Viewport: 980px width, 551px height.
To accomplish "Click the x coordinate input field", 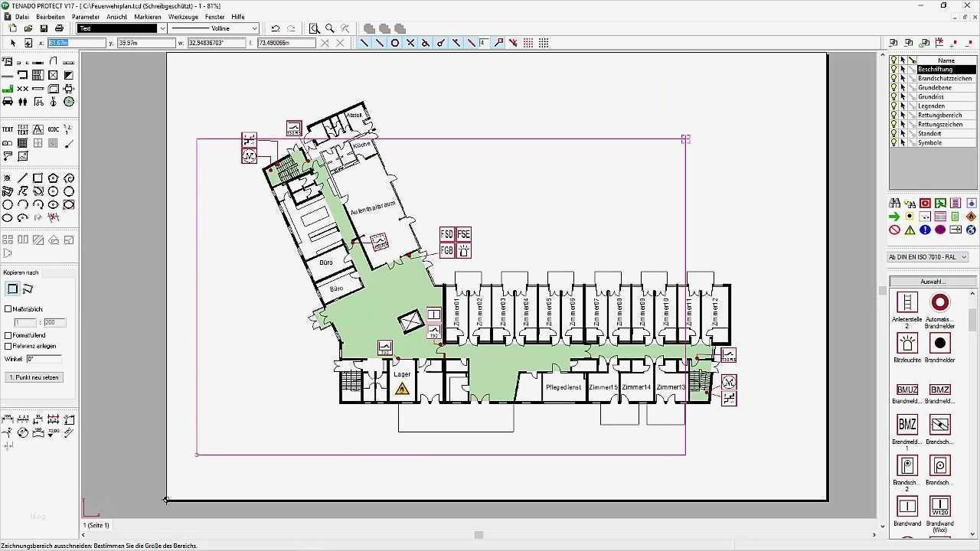I will 77,43.
